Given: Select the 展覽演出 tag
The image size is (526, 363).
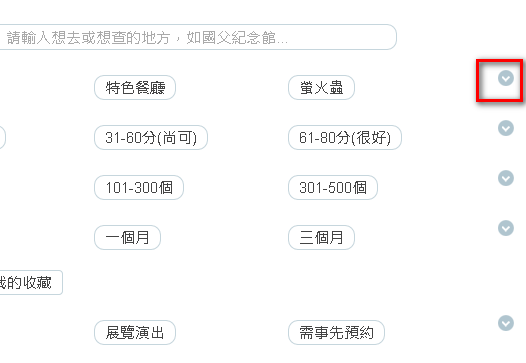Looking at the screenshot, I should (135, 332).
